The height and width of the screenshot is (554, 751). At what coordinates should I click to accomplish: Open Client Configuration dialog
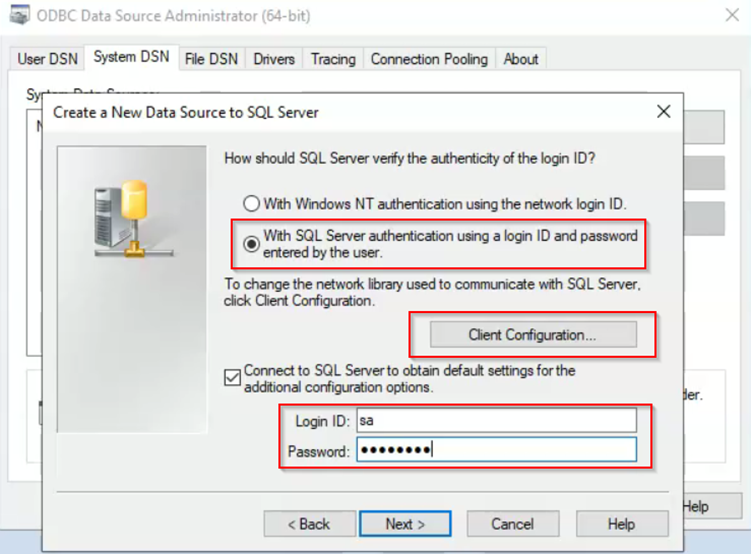point(533,334)
